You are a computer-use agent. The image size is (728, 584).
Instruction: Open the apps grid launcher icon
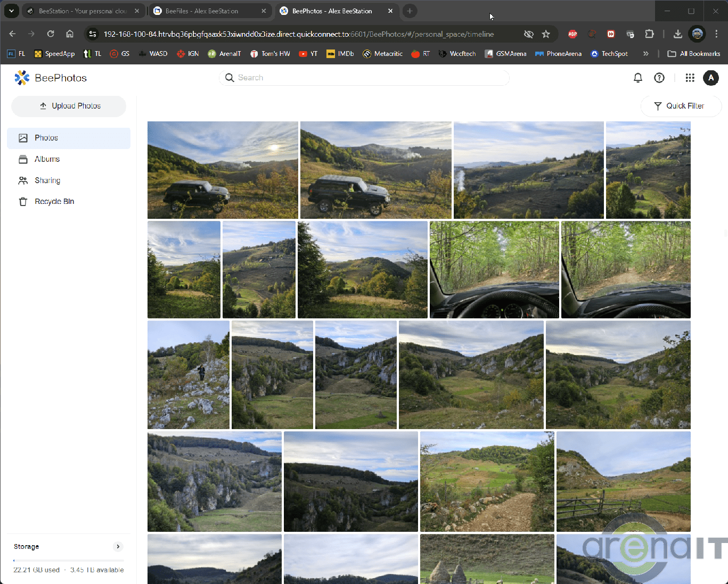[x=690, y=78]
